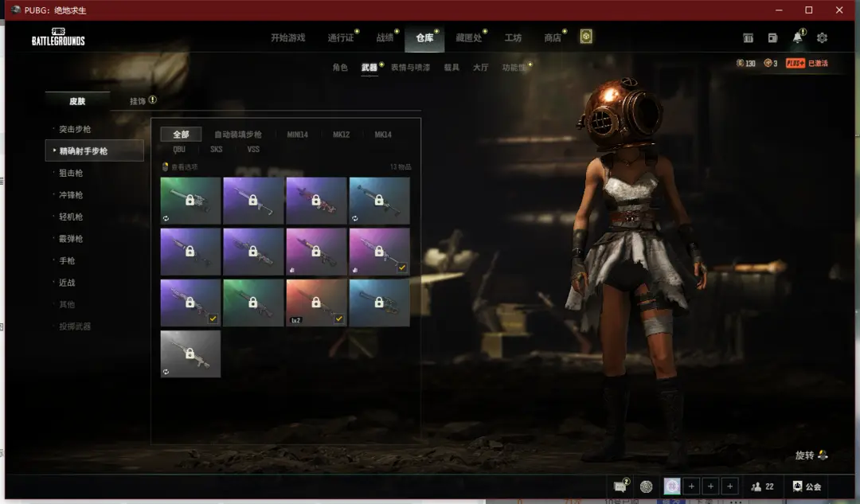860x504 pixels.
Task: Open the yellow crate icon in top menu
Action: tap(586, 37)
